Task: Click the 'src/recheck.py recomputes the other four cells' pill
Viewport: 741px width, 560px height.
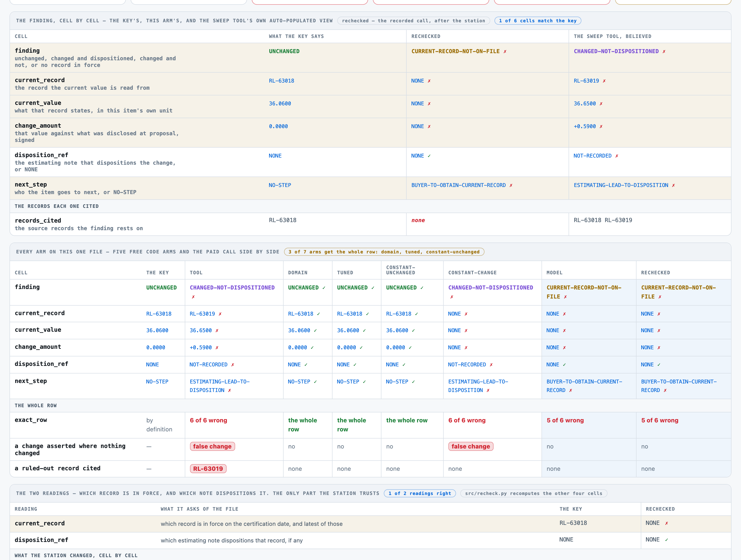Action: [534, 493]
